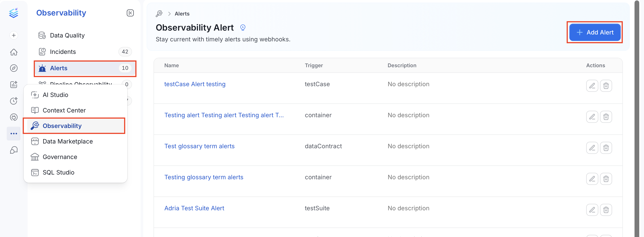644x237 pixels.
Task: Click the Data Quality database icon
Action: (x=42, y=35)
